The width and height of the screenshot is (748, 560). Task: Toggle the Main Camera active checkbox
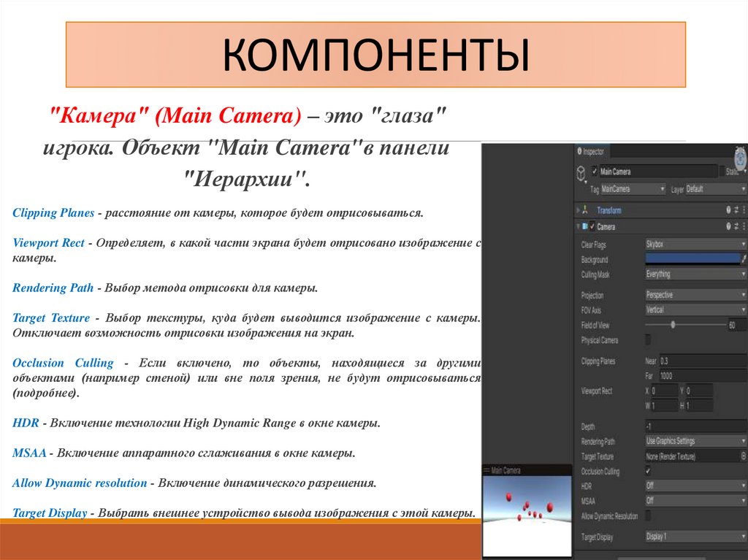click(x=595, y=171)
